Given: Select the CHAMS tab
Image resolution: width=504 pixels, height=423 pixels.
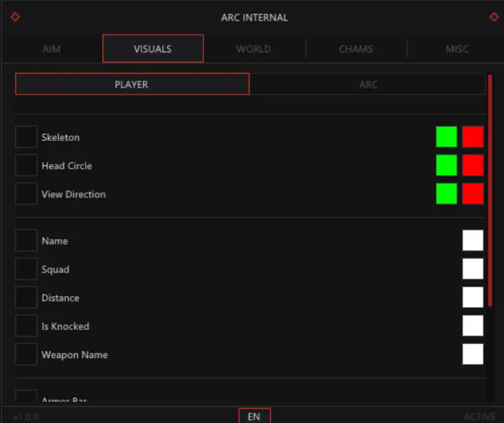Looking at the screenshot, I should tap(356, 49).
